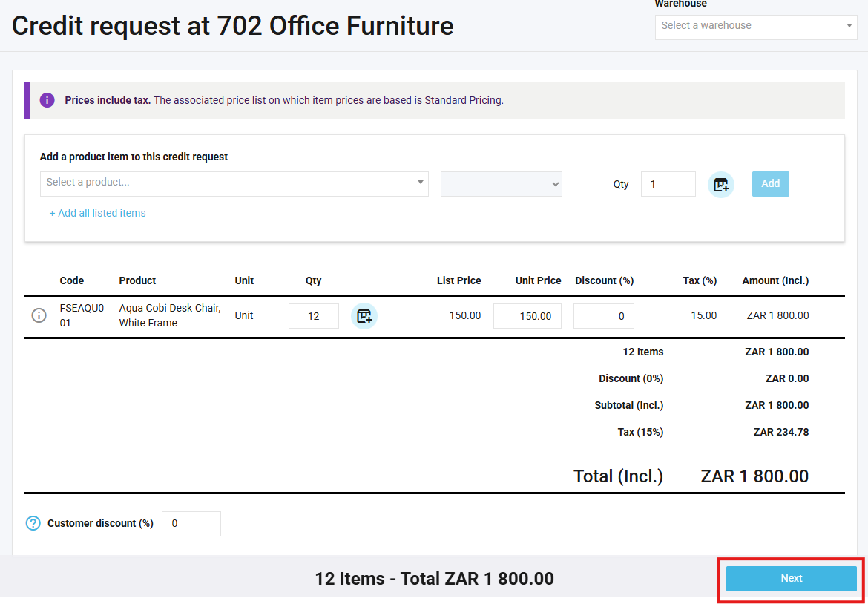Viewport: 868px width, 604px height.
Task: Click the Customer discount help question mark icon
Action: (33, 523)
